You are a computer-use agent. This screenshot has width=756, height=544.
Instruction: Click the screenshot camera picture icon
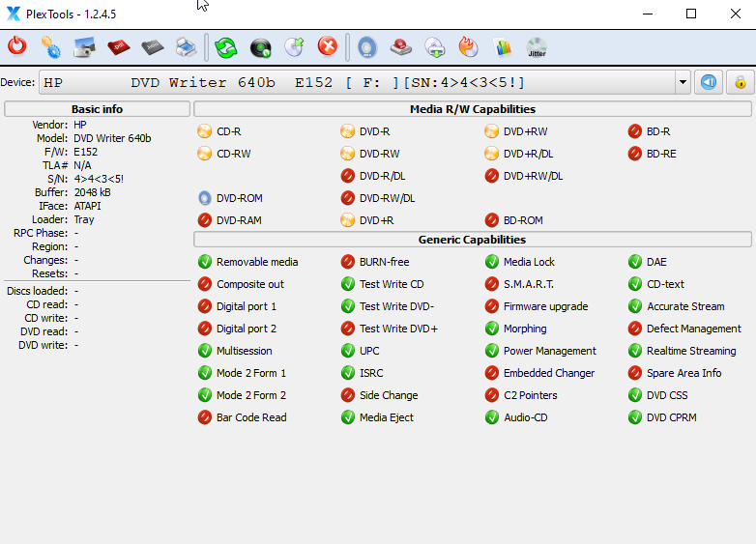pos(84,47)
